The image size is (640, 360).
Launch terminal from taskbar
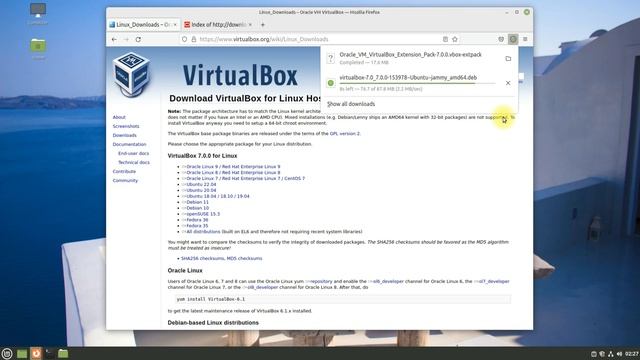(49, 353)
